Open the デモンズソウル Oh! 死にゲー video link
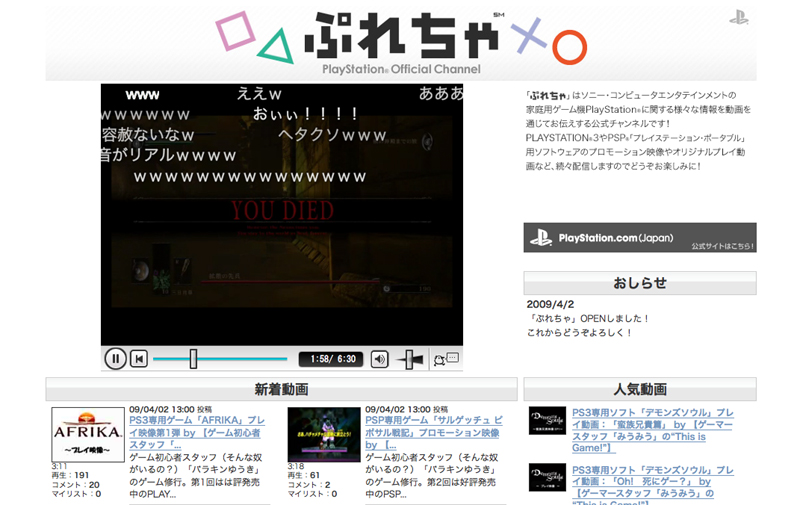The height and width of the screenshot is (505, 800). tap(653, 484)
